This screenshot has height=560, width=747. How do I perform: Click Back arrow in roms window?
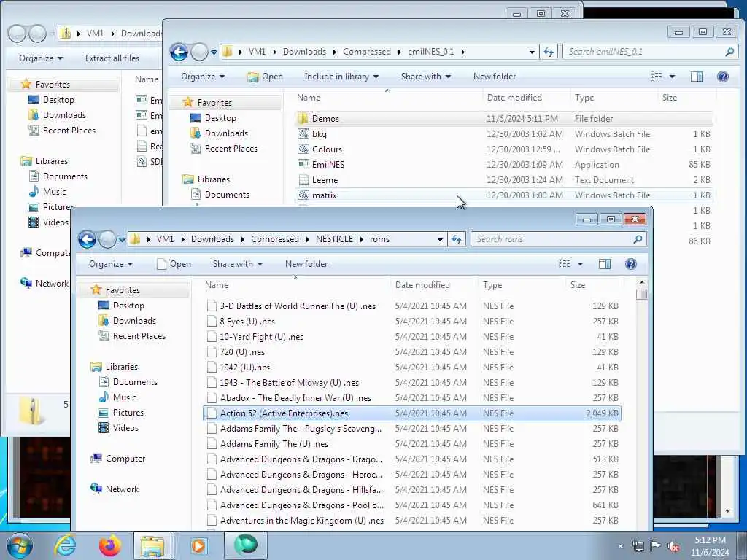[x=88, y=239]
